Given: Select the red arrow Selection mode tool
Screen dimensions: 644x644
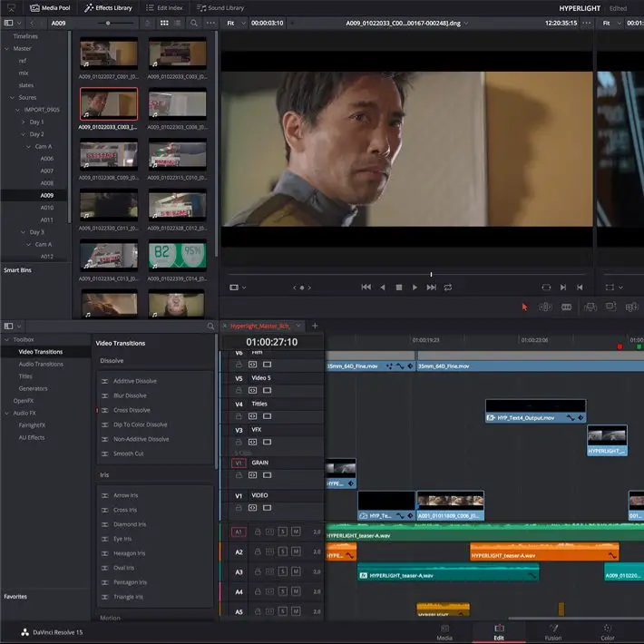Looking at the screenshot, I should click(x=524, y=307).
